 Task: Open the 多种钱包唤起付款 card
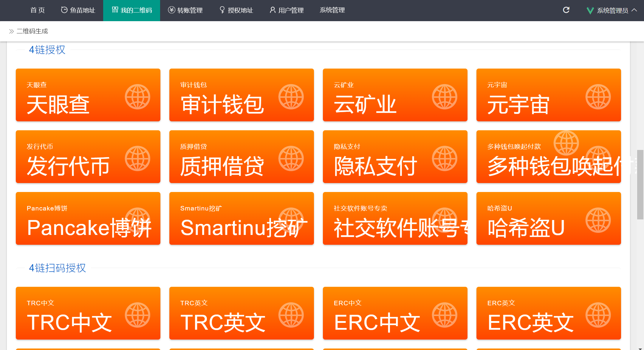click(x=549, y=157)
